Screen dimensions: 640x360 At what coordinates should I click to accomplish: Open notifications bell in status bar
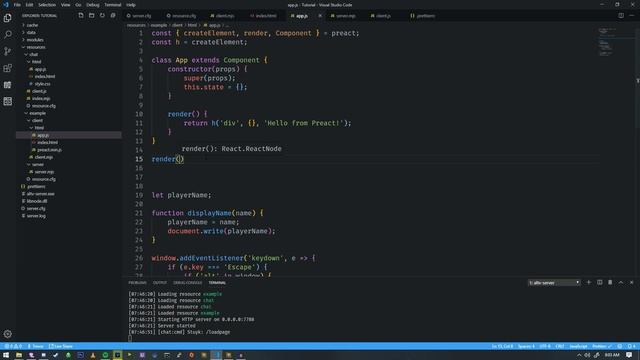(631, 346)
